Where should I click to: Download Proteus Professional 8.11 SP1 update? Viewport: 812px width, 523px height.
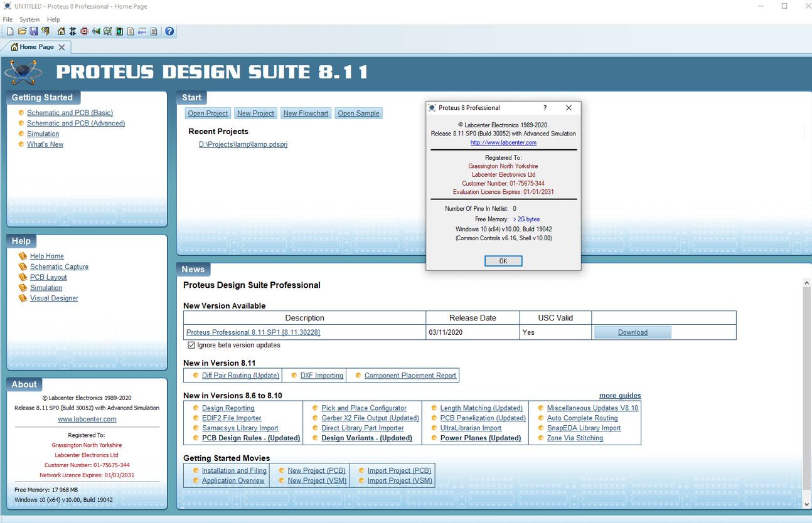(633, 332)
